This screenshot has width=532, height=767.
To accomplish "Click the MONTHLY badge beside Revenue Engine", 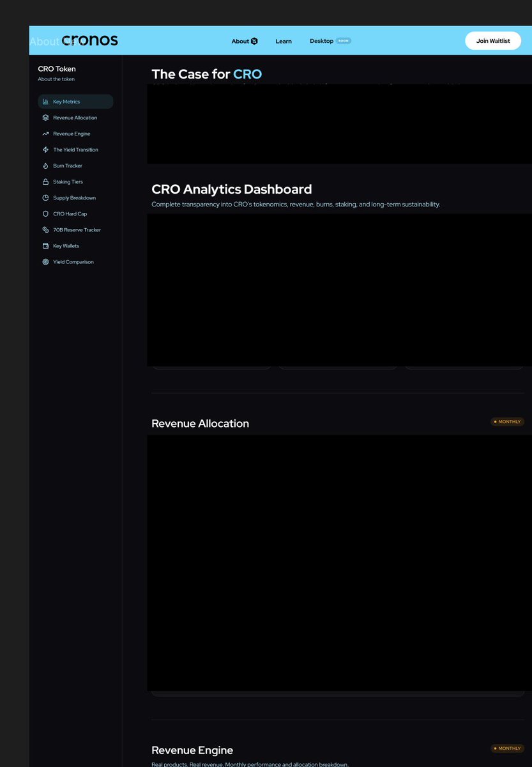I will (x=507, y=748).
